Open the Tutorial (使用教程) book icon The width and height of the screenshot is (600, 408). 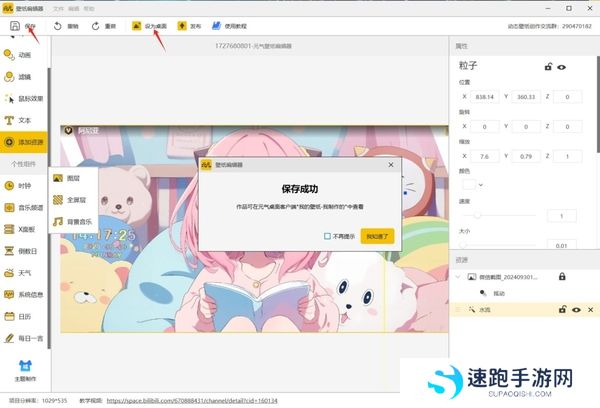[x=216, y=26]
